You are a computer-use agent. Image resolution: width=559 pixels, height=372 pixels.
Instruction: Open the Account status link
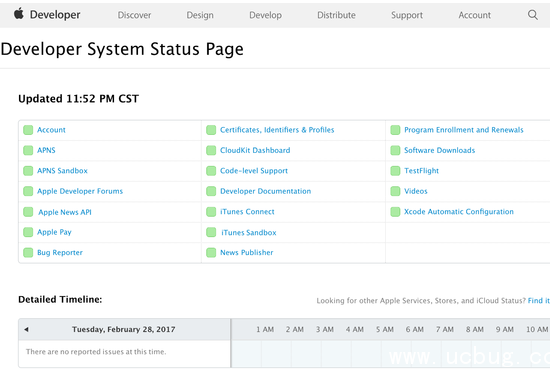coord(51,130)
